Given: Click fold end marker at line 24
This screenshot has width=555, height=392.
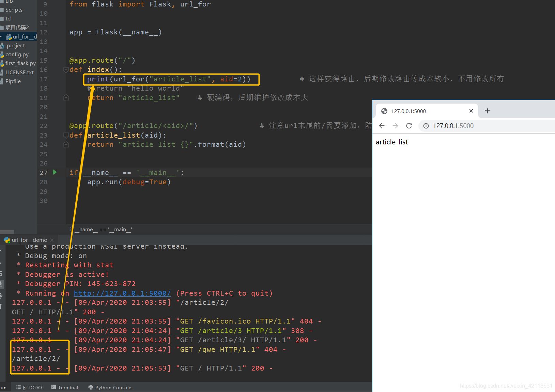Looking at the screenshot, I should 66,145.
